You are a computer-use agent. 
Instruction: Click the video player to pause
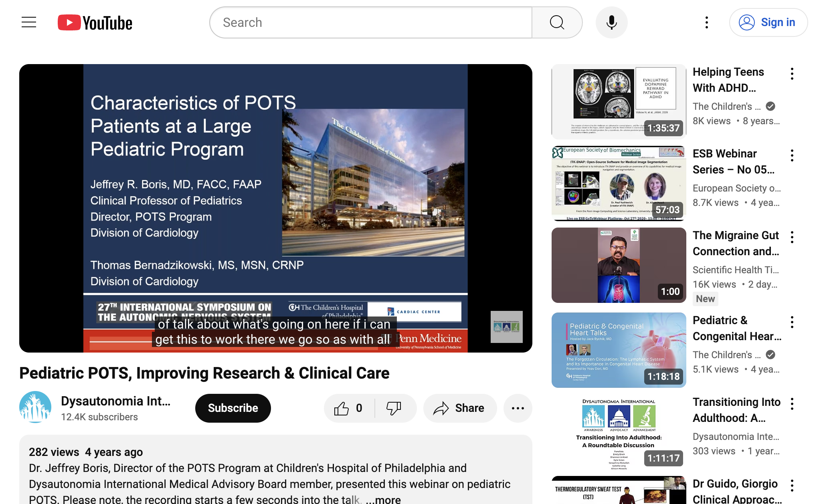(276, 208)
